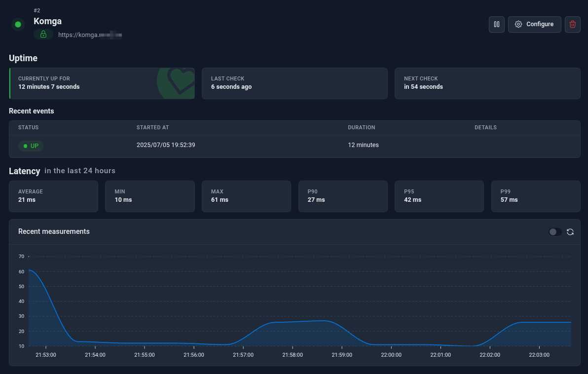588x374 pixels.
Task: Click the MIN 10 ms latency card
Action: click(x=149, y=196)
